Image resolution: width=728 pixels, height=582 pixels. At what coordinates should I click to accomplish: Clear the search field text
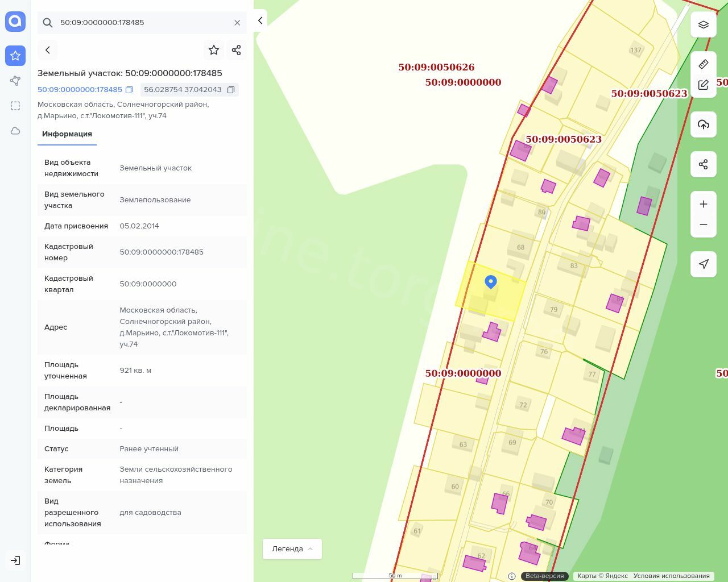[x=237, y=23]
